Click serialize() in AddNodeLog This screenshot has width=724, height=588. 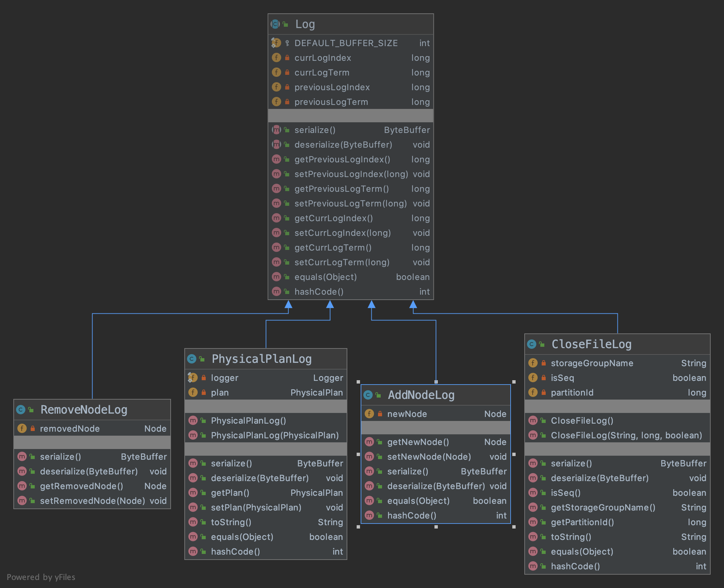point(435,471)
